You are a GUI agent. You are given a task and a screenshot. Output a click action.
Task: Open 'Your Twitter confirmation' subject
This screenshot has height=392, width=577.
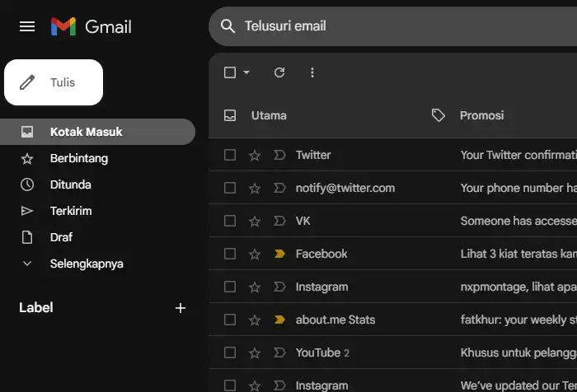click(x=518, y=155)
